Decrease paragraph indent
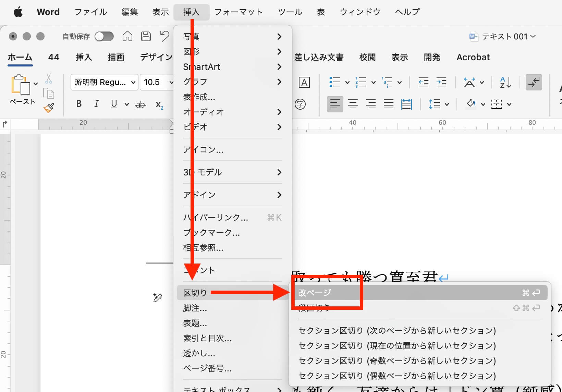Image resolution: width=562 pixels, height=392 pixels. (x=424, y=82)
